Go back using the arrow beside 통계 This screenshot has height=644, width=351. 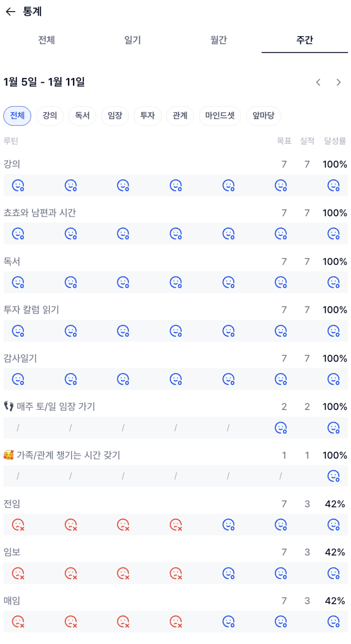[x=11, y=12]
